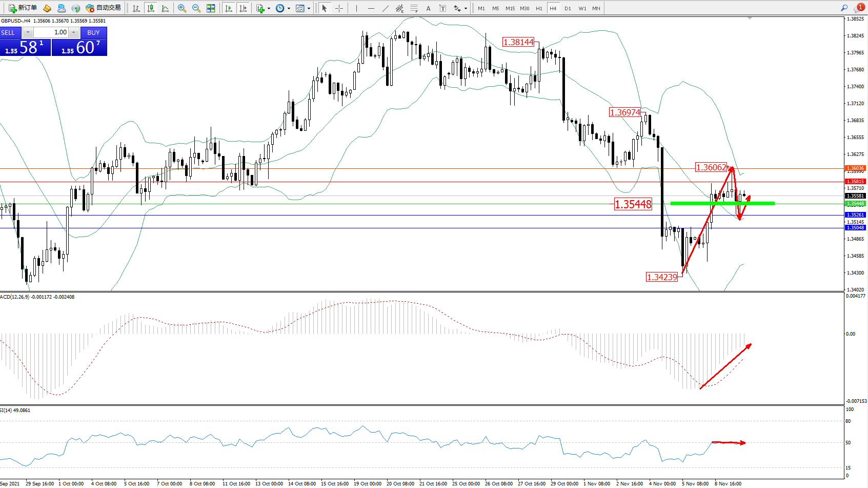Click the New Order (新订单) button
This screenshot has height=488, width=868.
click(23, 8)
